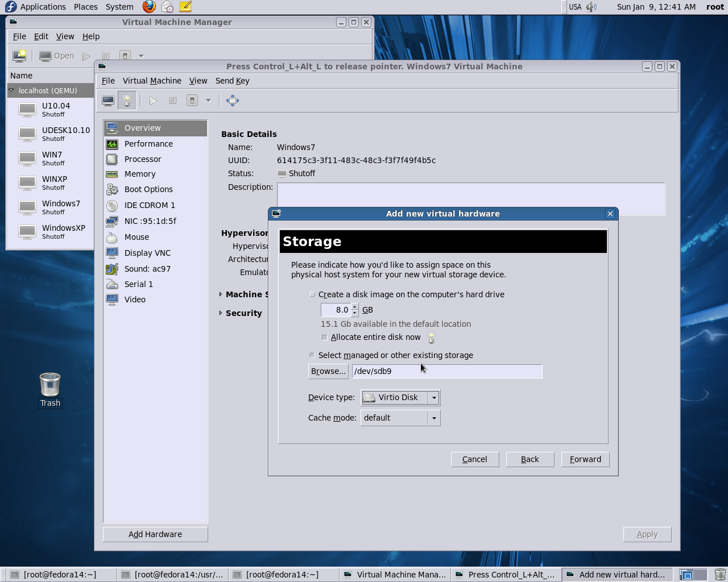Select Memory in the hardware list

(155, 174)
